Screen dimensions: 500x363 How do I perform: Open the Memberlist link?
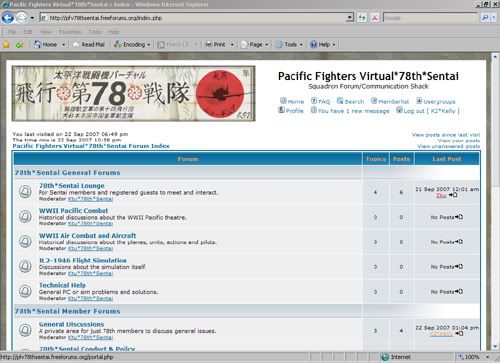click(390, 101)
